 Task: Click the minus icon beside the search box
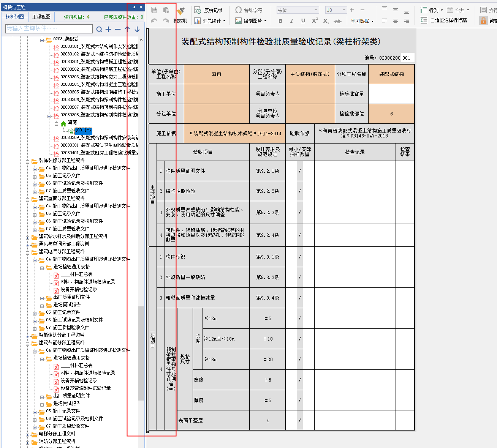click(118, 29)
